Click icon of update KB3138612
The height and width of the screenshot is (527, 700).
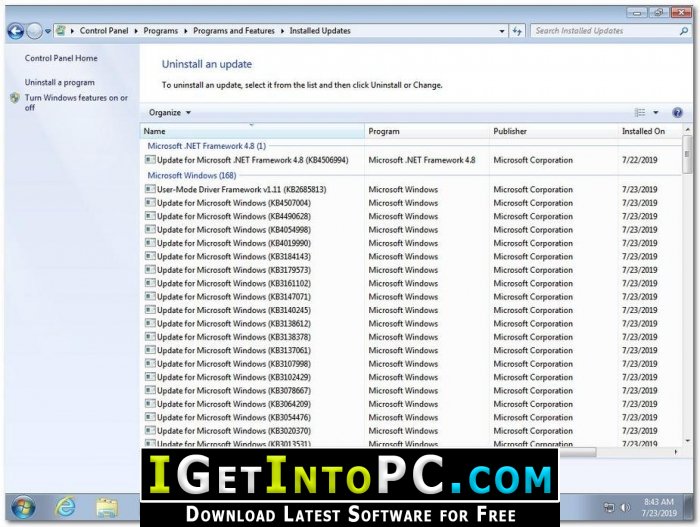(x=150, y=323)
